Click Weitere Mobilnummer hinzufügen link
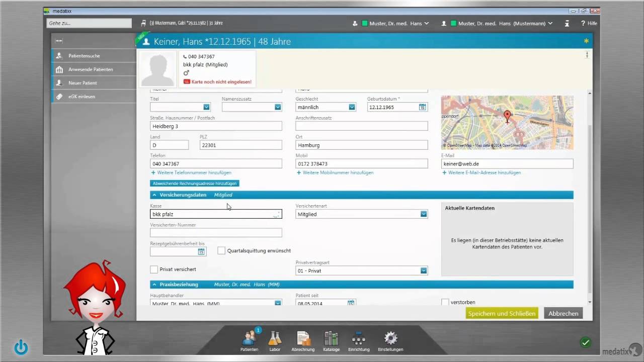 (x=335, y=172)
